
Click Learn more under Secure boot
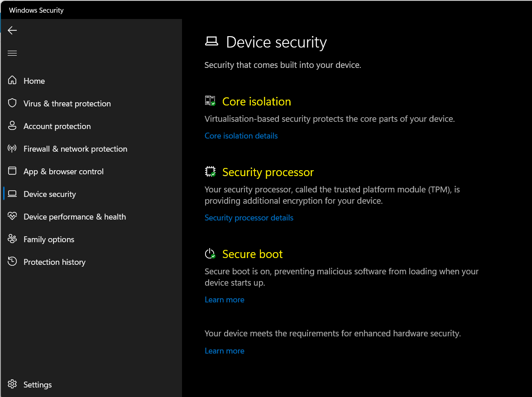(x=224, y=299)
